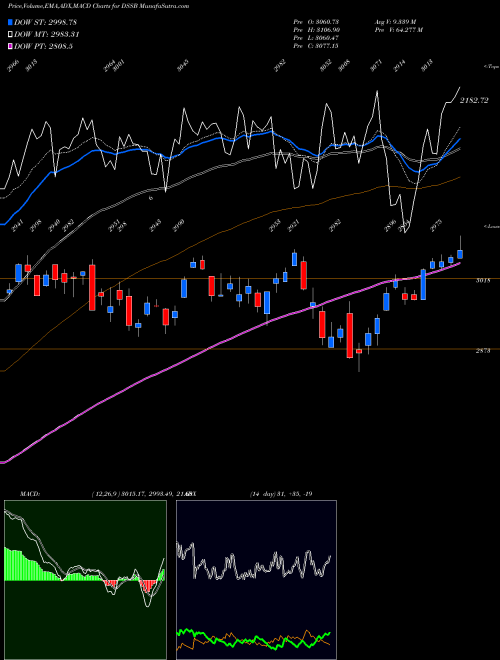
Task: Click the latest blue candlestick at chart's end
Action: [x=460, y=254]
